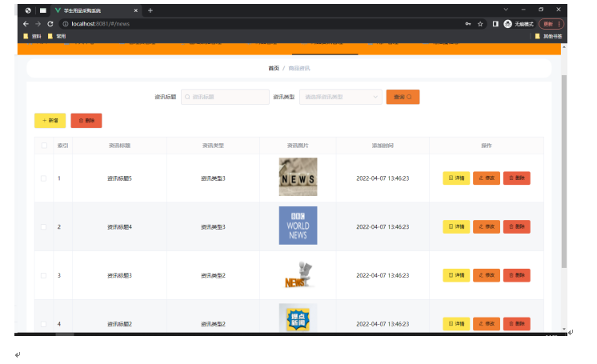Screen dimensions: 597x364
Task: Focus the 资讯标题 search input field
Action: coord(225,97)
